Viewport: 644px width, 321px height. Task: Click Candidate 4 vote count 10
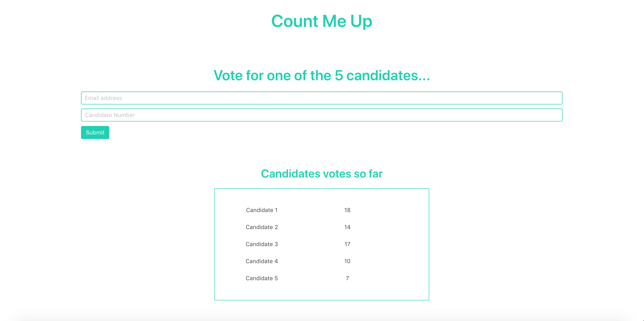pyautogui.click(x=347, y=261)
